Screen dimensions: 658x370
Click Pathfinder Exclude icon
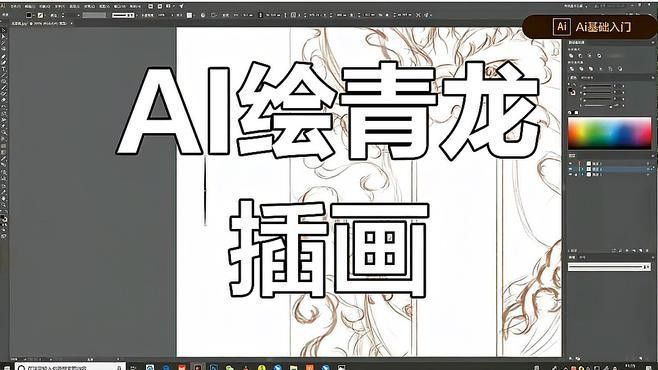tap(599, 56)
